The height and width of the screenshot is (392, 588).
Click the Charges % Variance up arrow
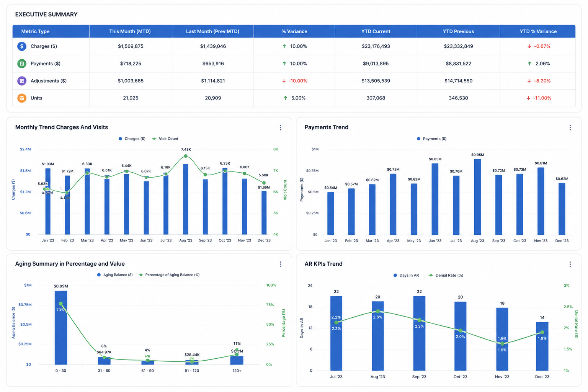click(284, 46)
